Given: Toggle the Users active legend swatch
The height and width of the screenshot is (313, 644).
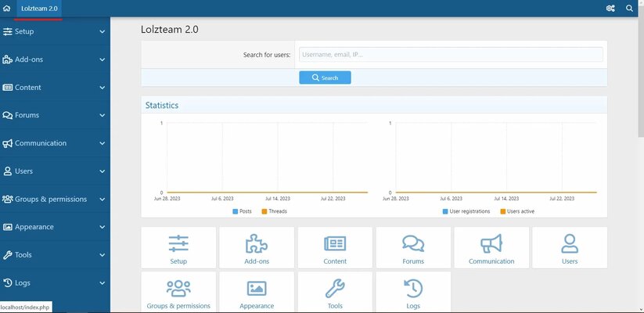Looking at the screenshot, I should (x=502, y=211).
